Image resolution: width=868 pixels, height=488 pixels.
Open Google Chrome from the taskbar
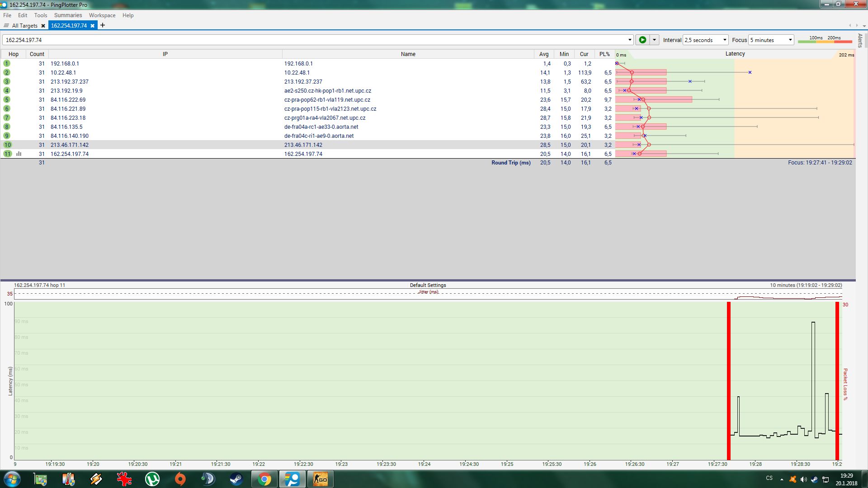[264, 479]
